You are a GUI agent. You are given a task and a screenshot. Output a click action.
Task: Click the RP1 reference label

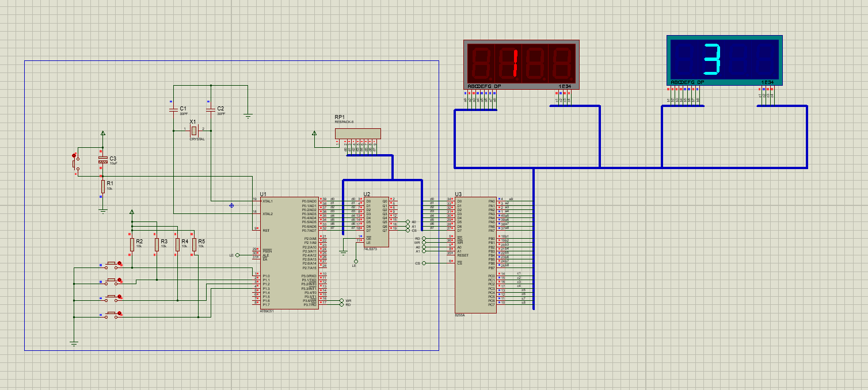tap(340, 117)
